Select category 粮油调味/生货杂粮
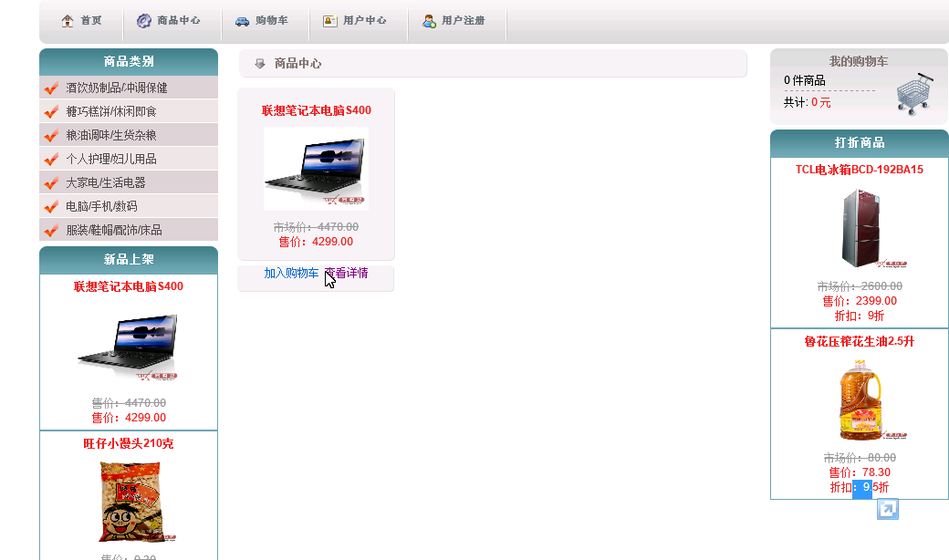This screenshot has width=949, height=560. pos(111,135)
